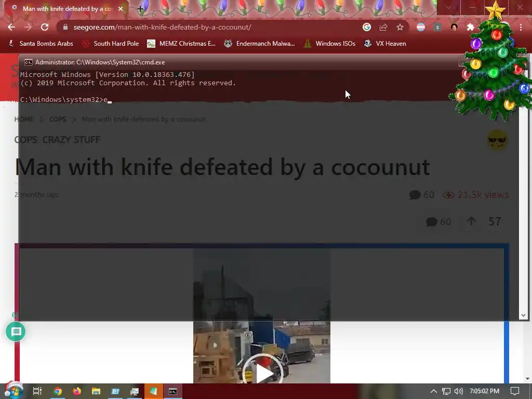Open the Windows Start menu orb
Image resolution: width=532 pixels, height=399 pixels.
pyautogui.click(x=13, y=391)
